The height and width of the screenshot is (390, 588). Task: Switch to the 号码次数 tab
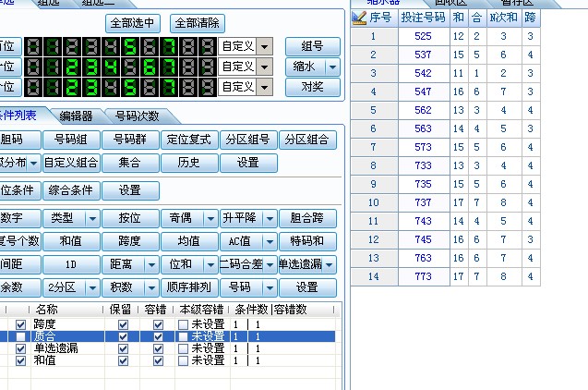click(x=138, y=116)
